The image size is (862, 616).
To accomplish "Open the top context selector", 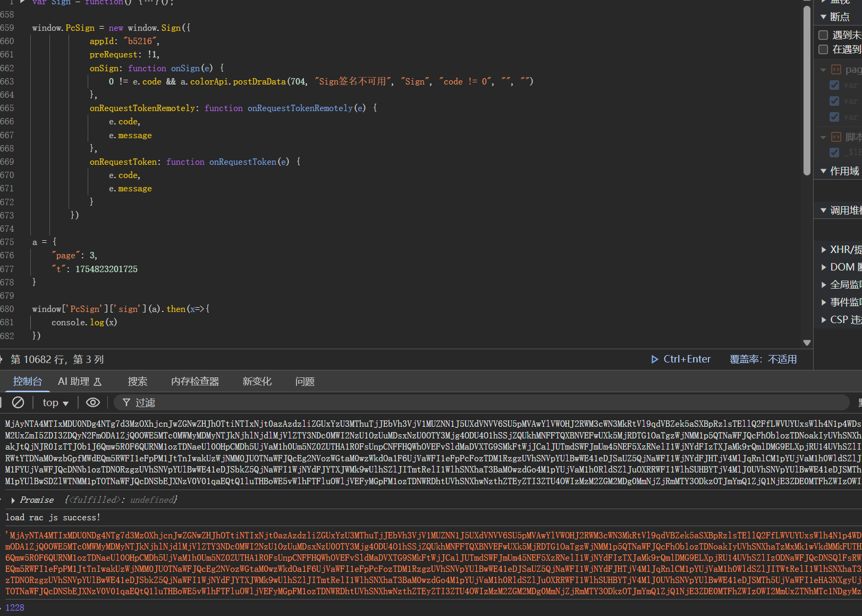I will pos(56,402).
